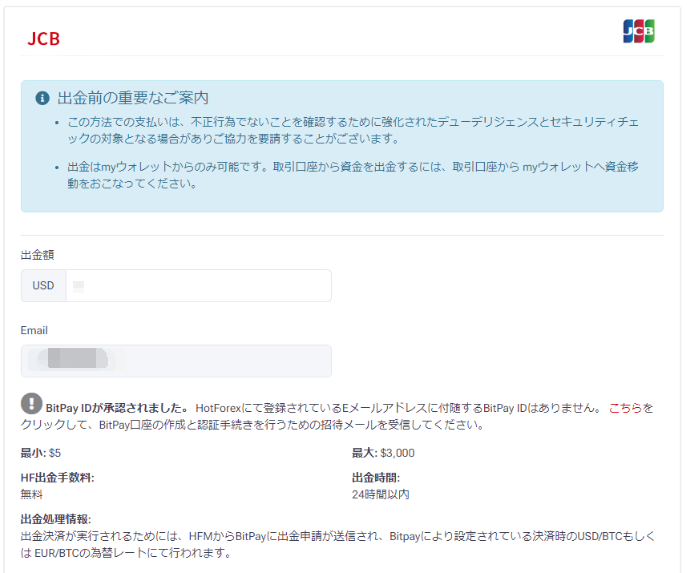Click the first bullet about デューデリジェンス checks

tap(345, 130)
